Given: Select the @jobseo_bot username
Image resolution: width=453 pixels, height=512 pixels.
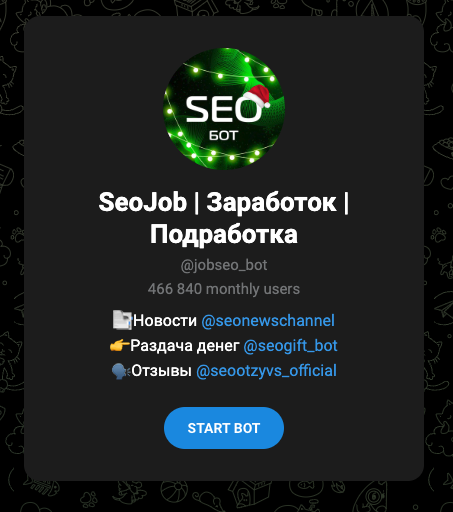Looking at the screenshot, I should click(x=224, y=265).
